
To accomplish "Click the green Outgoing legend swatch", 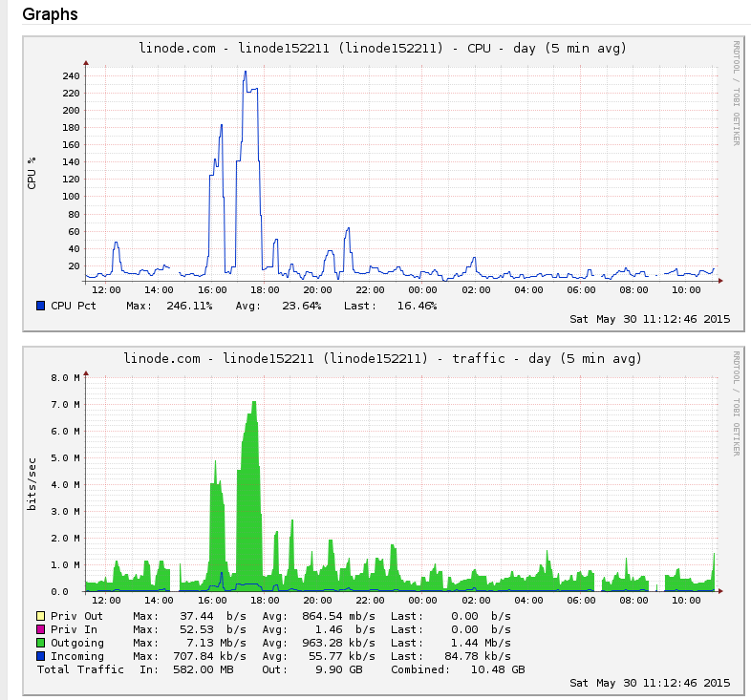I will (x=40, y=643).
